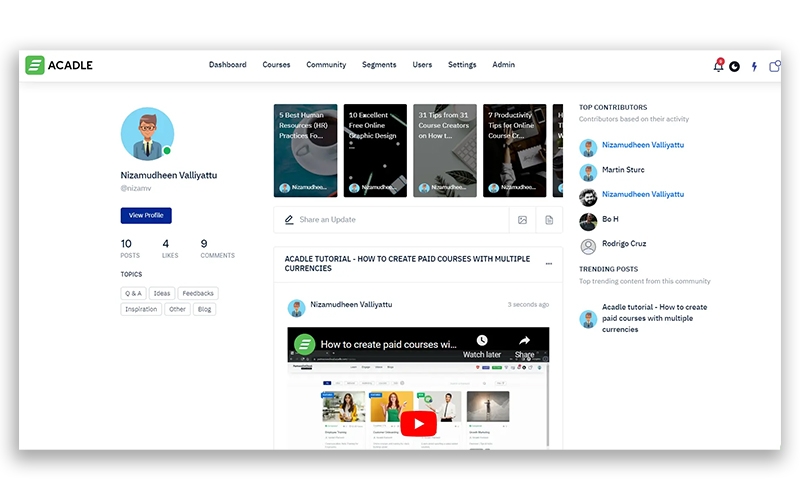Click the Acadle logo icon
800x500 pixels.
[x=35, y=65]
